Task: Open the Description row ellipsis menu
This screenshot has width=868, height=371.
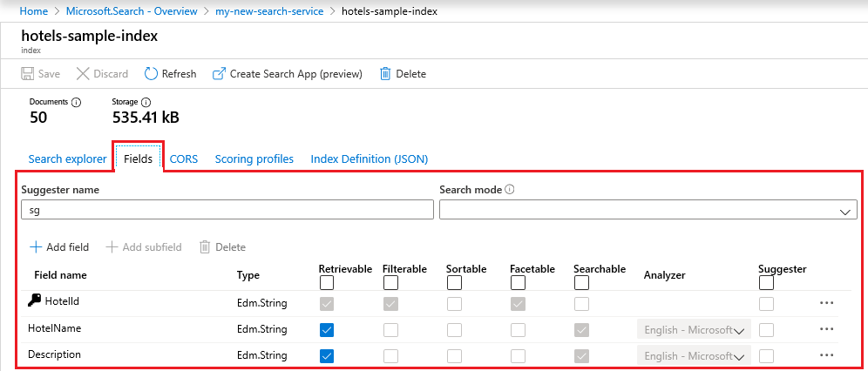Action: (x=827, y=355)
